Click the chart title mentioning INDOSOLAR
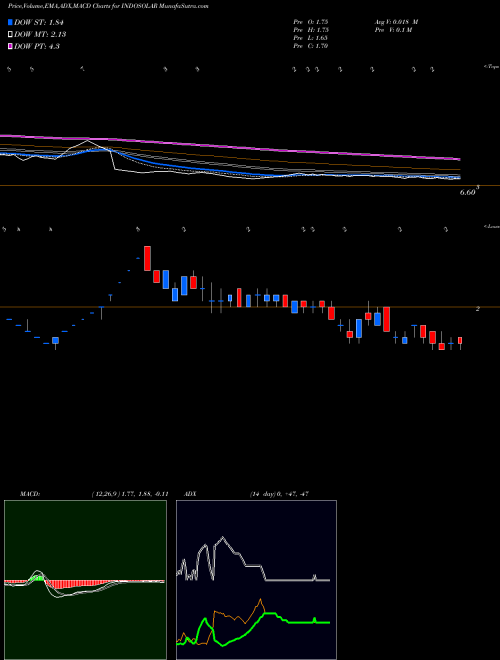 click(108, 6)
